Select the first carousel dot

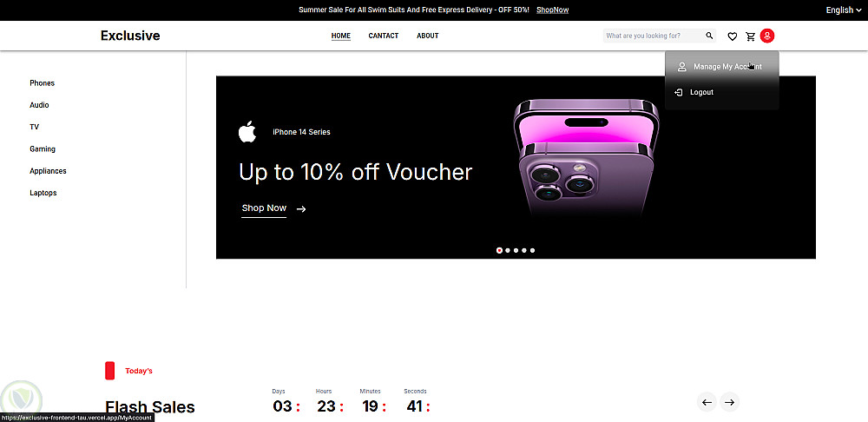click(499, 250)
